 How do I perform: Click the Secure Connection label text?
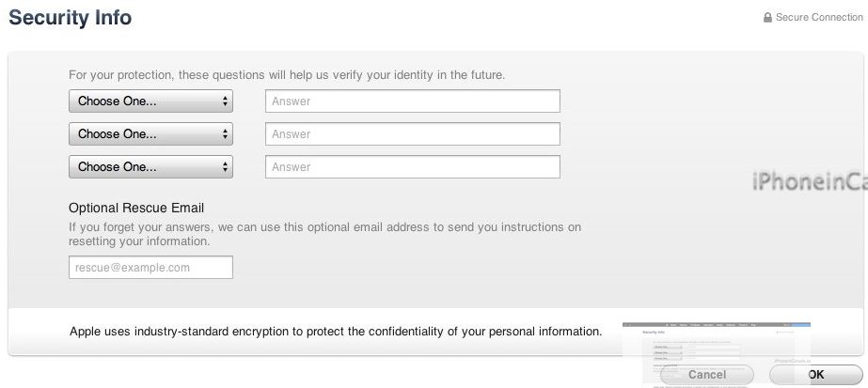point(819,17)
